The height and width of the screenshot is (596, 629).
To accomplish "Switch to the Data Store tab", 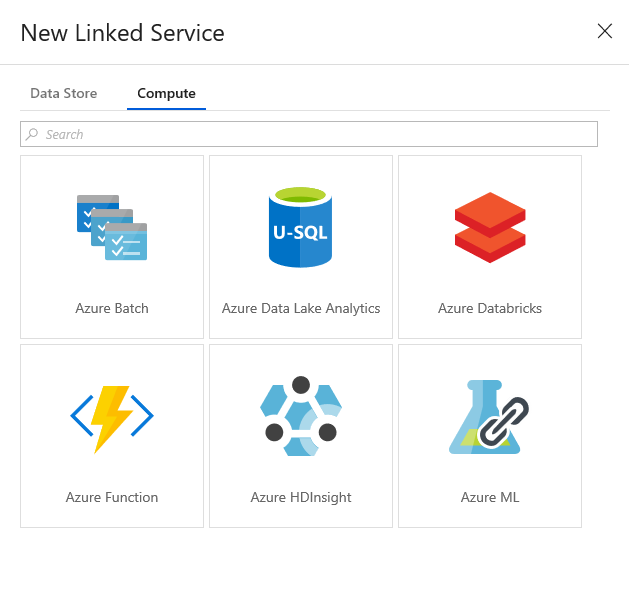I will pos(63,93).
